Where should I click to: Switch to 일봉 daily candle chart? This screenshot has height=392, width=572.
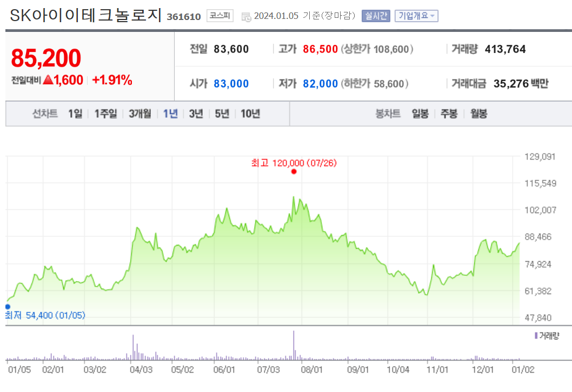420,114
